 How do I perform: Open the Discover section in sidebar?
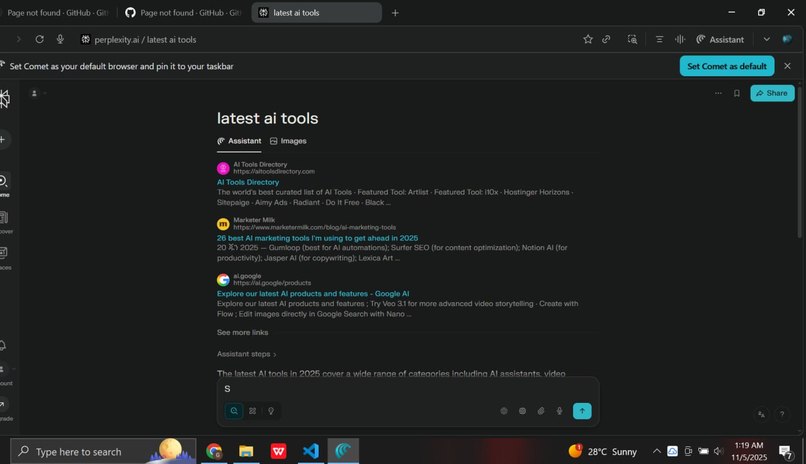coord(3,218)
